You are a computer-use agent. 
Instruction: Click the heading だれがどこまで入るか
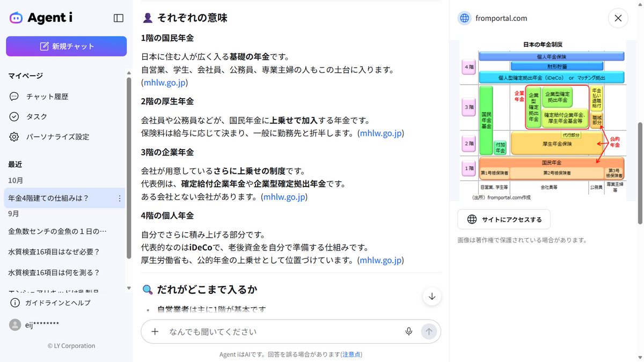(x=207, y=290)
